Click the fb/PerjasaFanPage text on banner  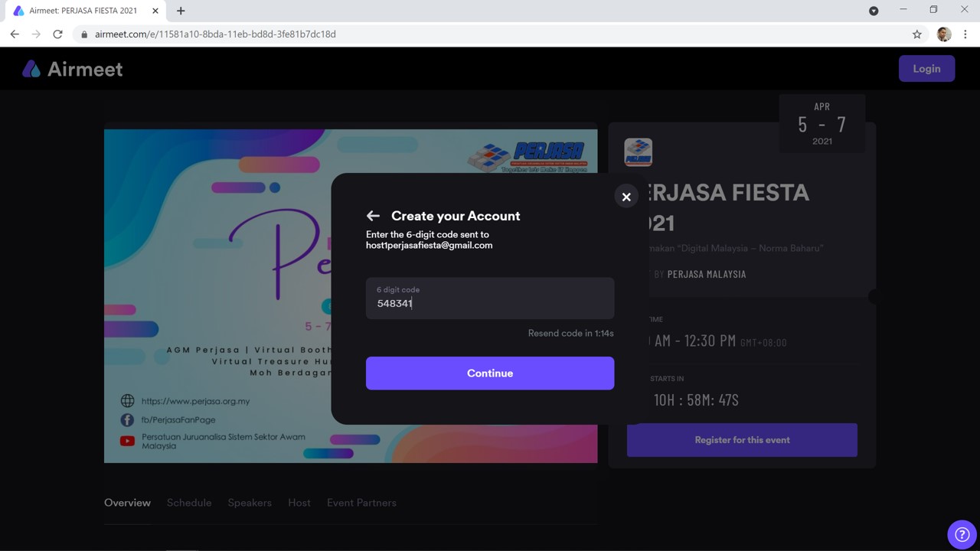(x=178, y=420)
